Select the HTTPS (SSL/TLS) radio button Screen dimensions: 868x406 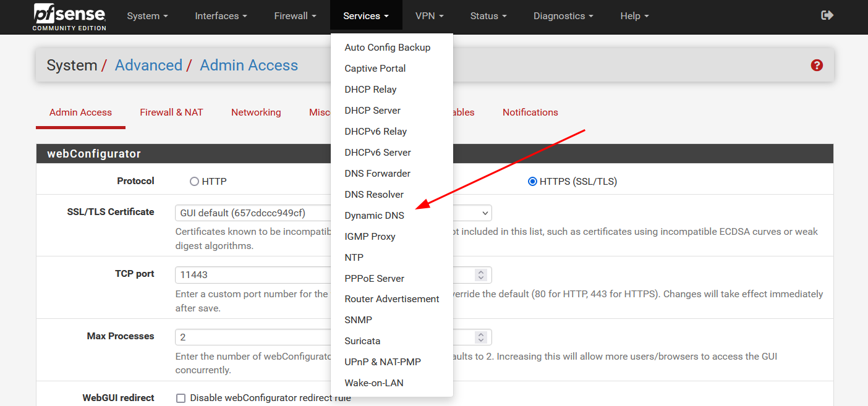(532, 182)
